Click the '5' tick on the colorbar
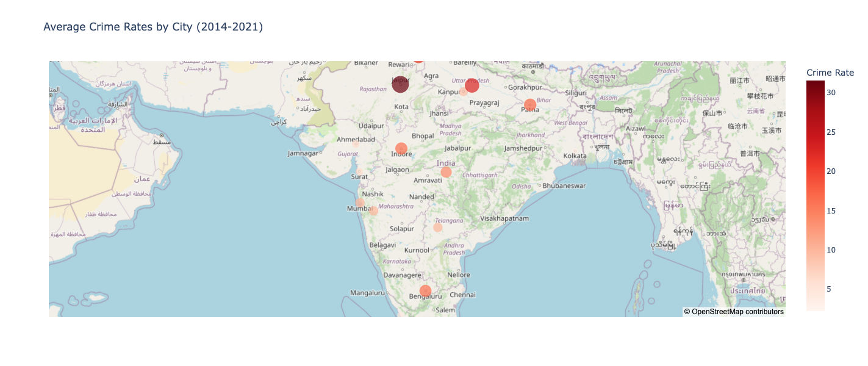 point(829,289)
